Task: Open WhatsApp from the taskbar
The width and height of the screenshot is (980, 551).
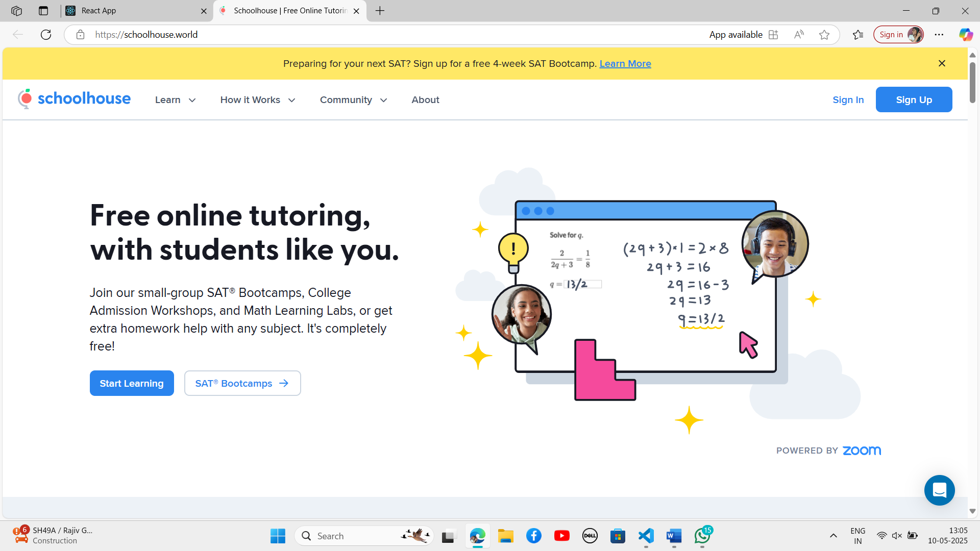Action: coord(702,536)
